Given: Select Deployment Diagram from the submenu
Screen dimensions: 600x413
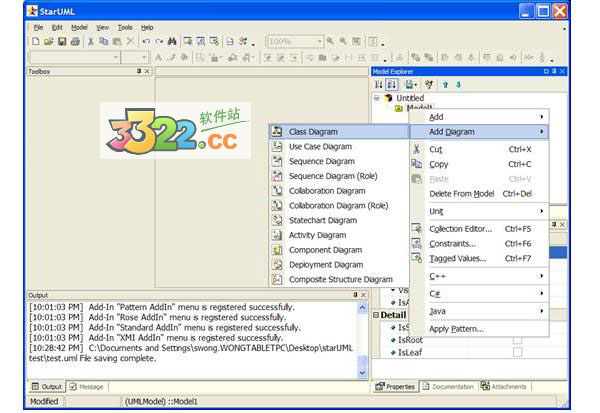Looking at the screenshot, I should point(339,264).
